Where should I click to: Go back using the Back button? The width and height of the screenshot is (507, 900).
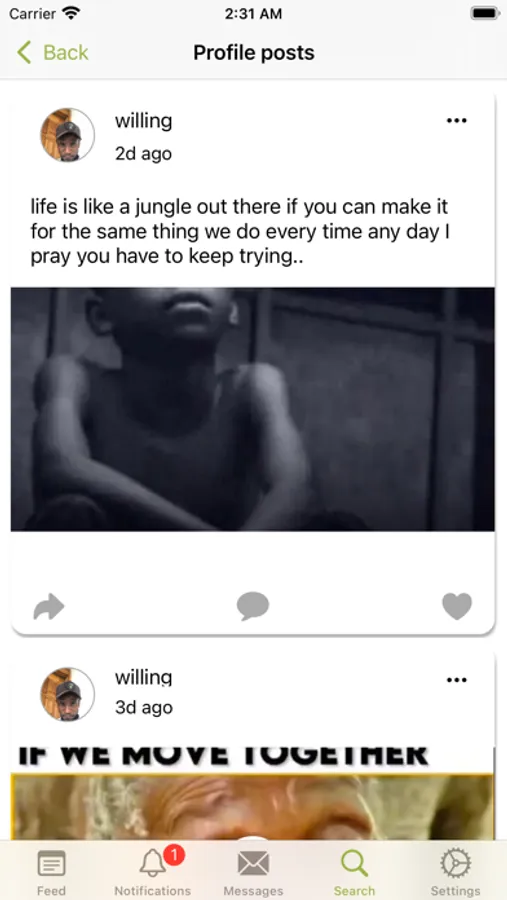(x=53, y=52)
